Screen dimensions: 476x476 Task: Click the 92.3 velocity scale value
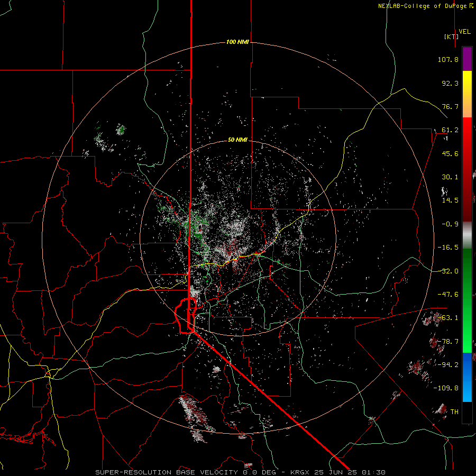pyautogui.click(x=450, y=83)
